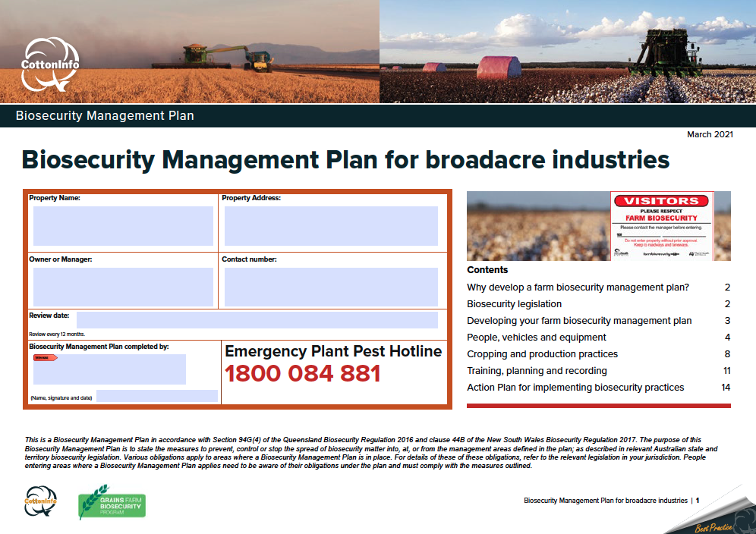Go to Training, planning and recording section
This screenshot has width=756, height=534.
click(x=537, y=371)
